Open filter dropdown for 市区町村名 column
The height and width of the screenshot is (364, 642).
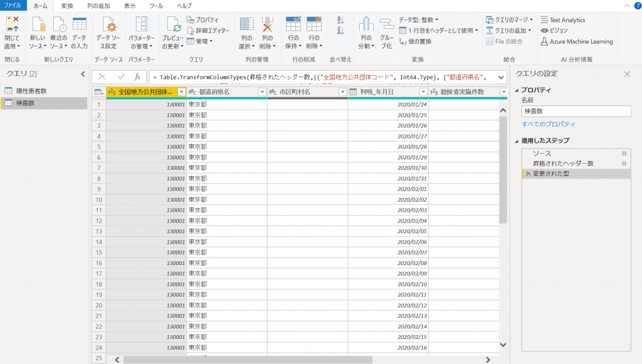(x=343, y=92)
